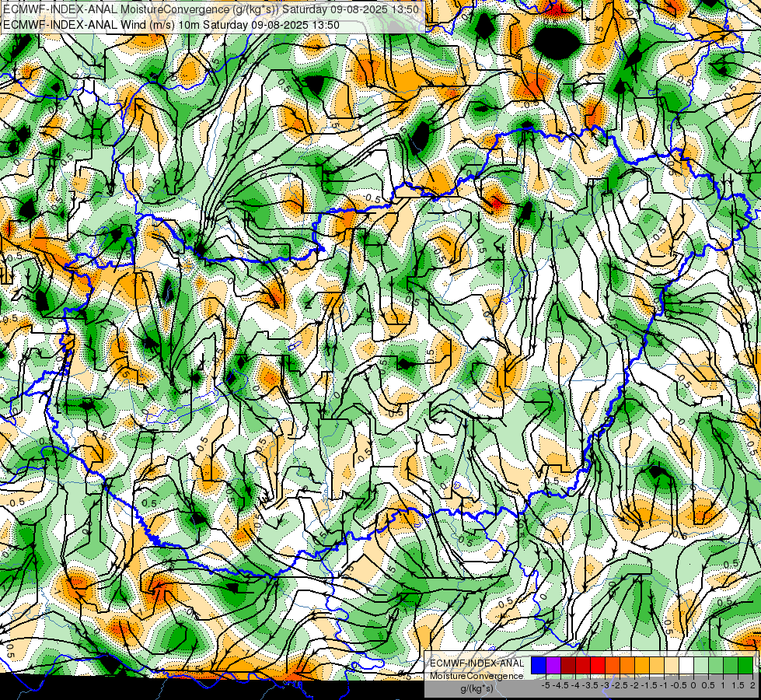The height and width of the screenshot is (700, 761).
Task: Select palest green swatch between 0 and 0.5
Action: point(701,666)
